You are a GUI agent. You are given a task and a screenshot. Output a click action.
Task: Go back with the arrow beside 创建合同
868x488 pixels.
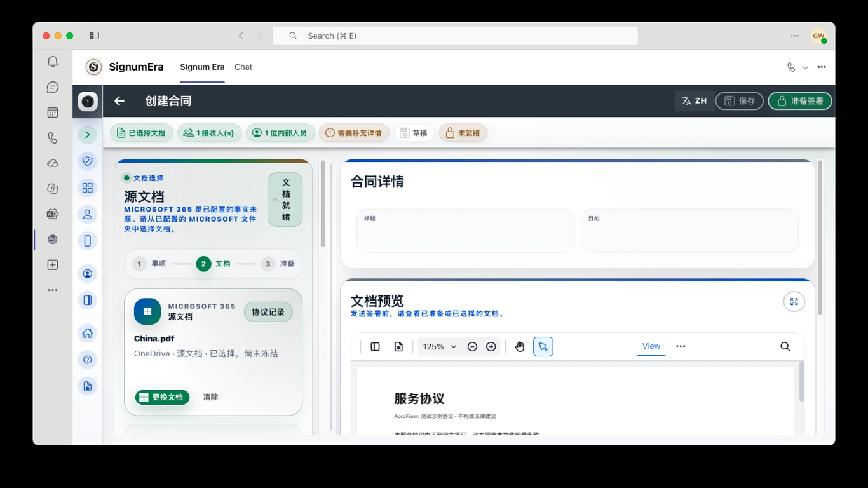[x=119, y=101]
